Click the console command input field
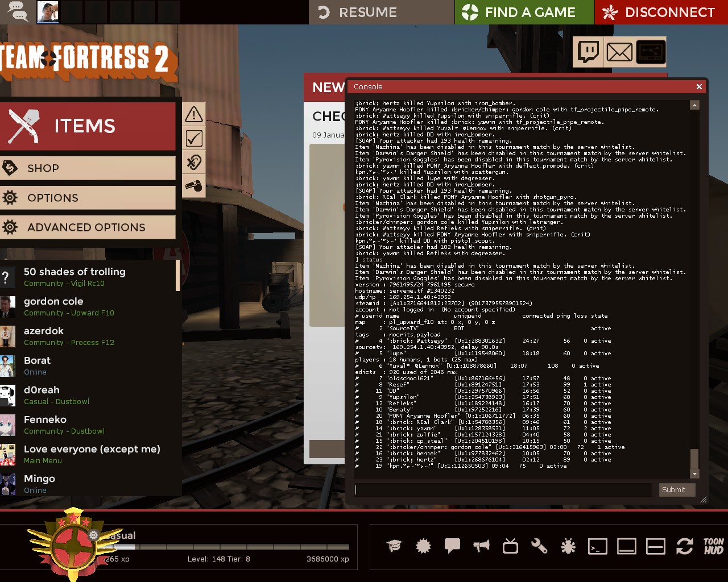Image resolution: width=728 pixels, height=582 pixels. [503, 490]
